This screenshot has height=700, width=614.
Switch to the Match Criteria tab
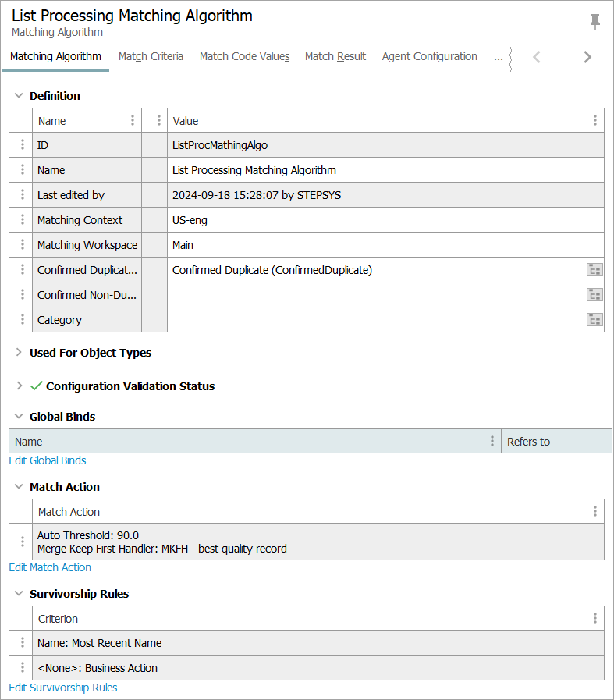coord(151,56)
